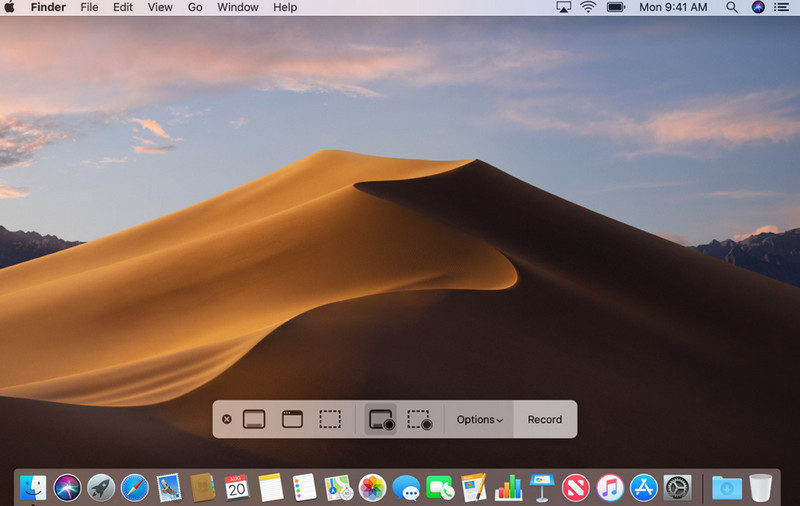Select Capture Selected Window mode

tap(292, 419)
